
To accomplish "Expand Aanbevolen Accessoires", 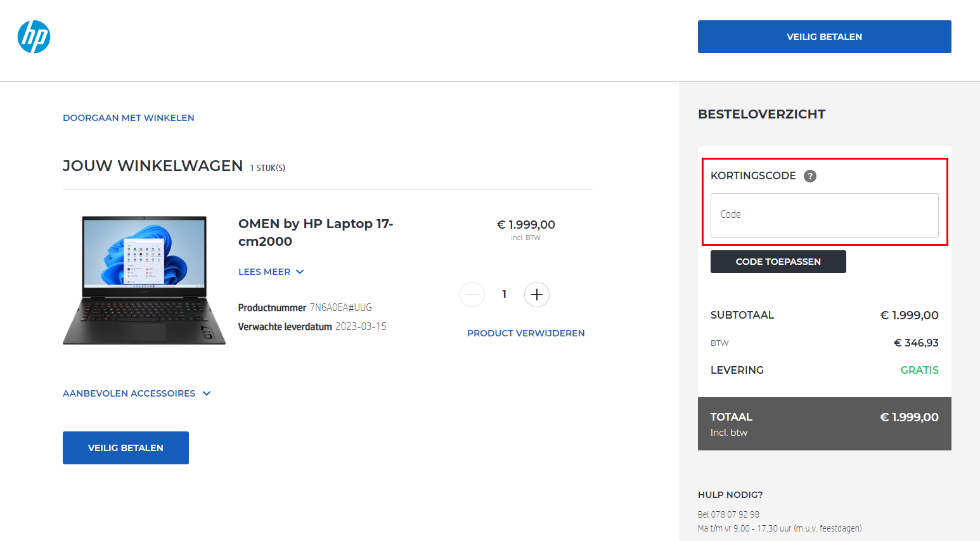I will coord(136,393).
